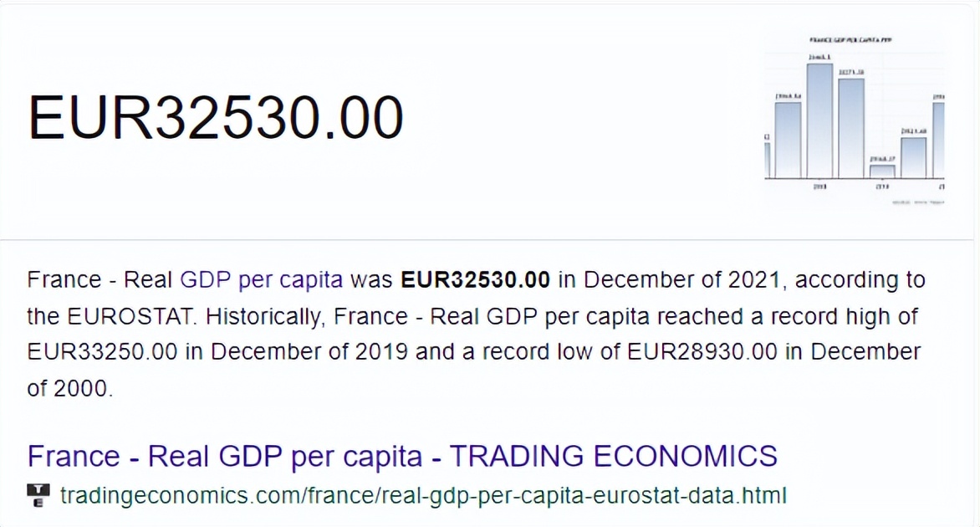Select the chart's title text above the bars
Viewport: 980px width, 527px height.
(851, 39)
